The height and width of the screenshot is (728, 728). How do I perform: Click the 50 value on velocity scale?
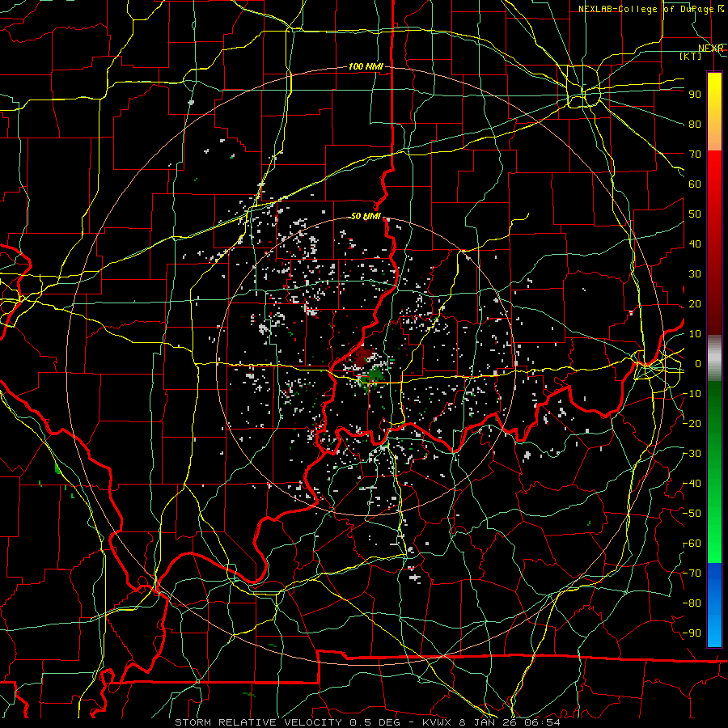click(695, 214)
